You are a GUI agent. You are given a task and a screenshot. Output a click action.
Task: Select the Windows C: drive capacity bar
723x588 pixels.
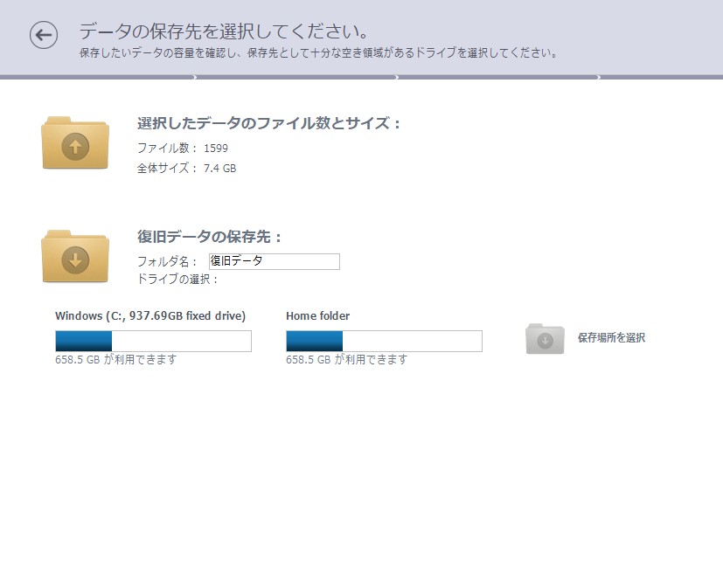[154, 341]
